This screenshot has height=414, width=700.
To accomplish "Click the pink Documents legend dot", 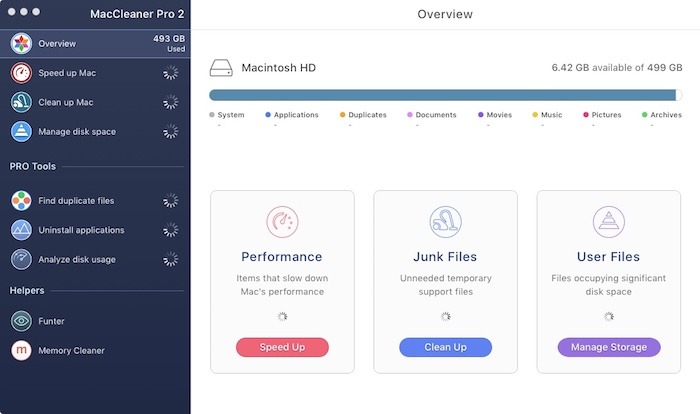I will [410, 115].
